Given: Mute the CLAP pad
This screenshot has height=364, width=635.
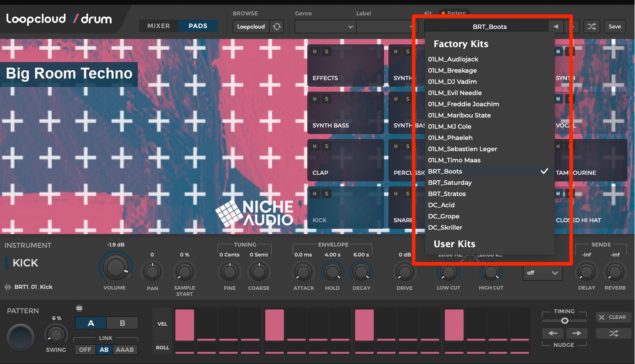Looking at the screenshot, I should tap(315, 146).
